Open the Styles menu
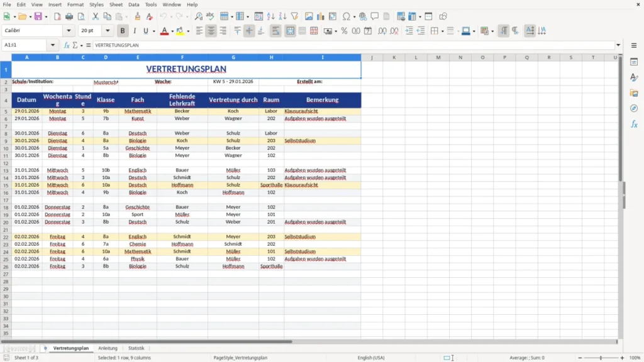 96,4
